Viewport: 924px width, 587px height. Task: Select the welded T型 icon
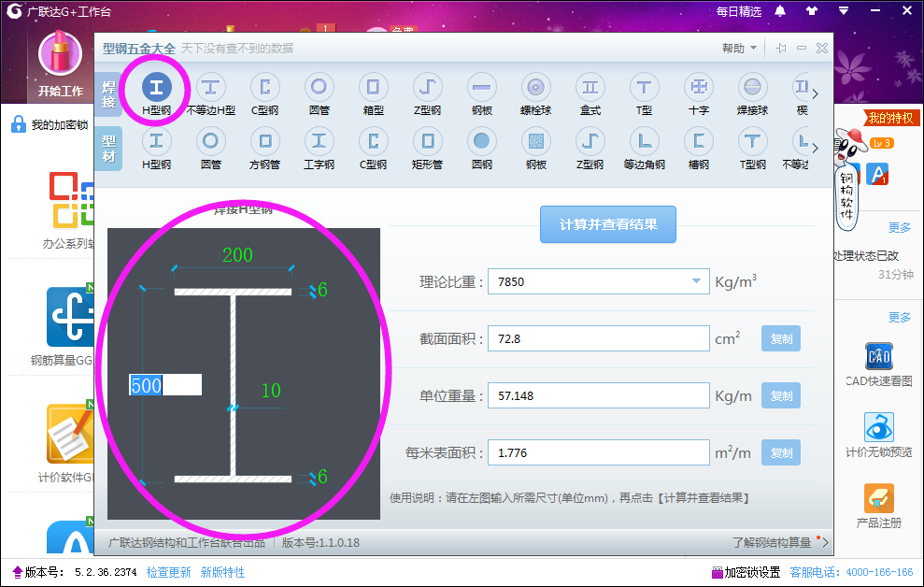pyautogui.click(x=644, y=88)
